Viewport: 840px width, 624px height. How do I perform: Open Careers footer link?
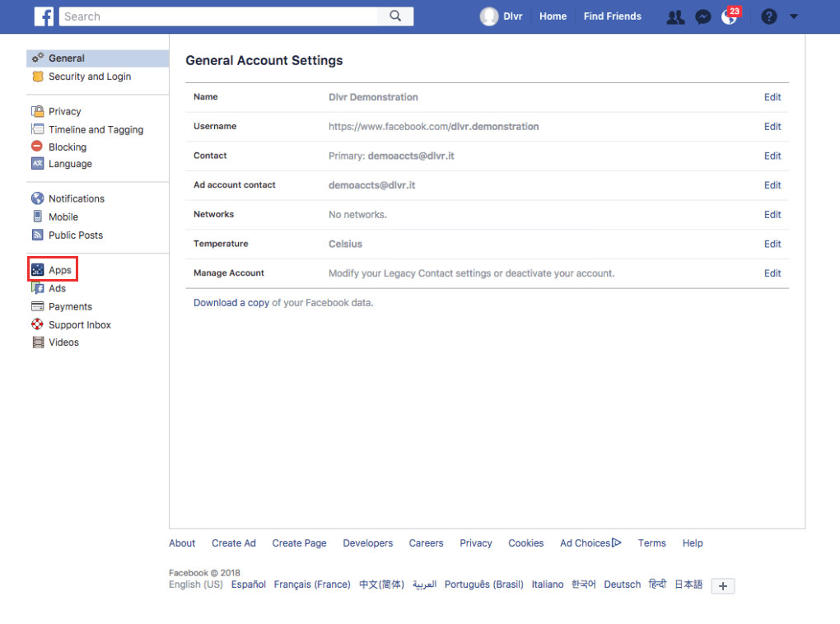click(x=426, y=543)
